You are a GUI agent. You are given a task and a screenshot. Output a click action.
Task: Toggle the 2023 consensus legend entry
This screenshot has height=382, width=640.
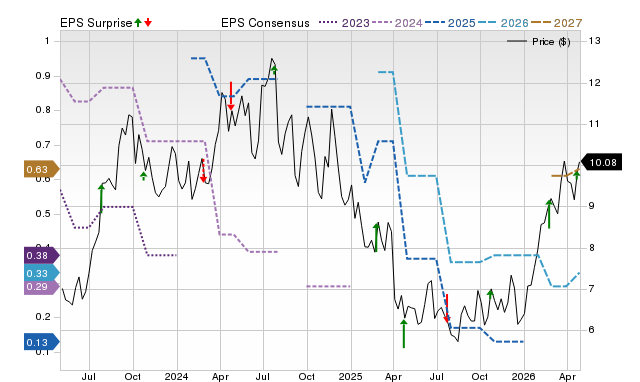344,23
